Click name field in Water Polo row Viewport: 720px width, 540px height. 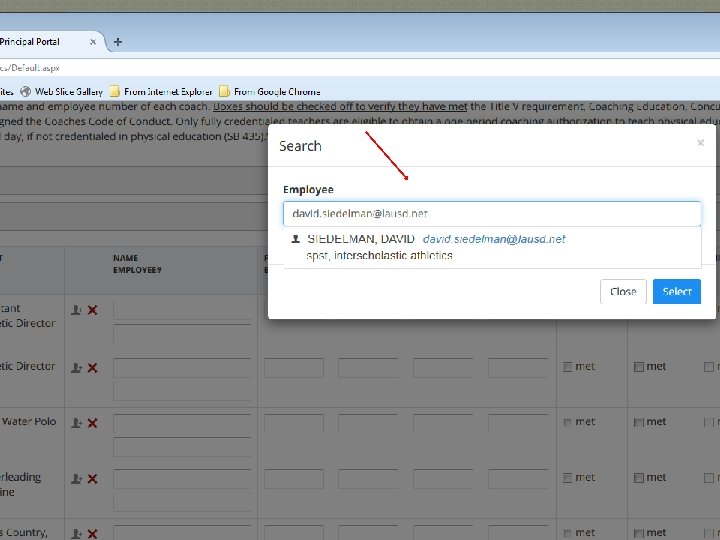pyautogui.click(x=182, y=424)
